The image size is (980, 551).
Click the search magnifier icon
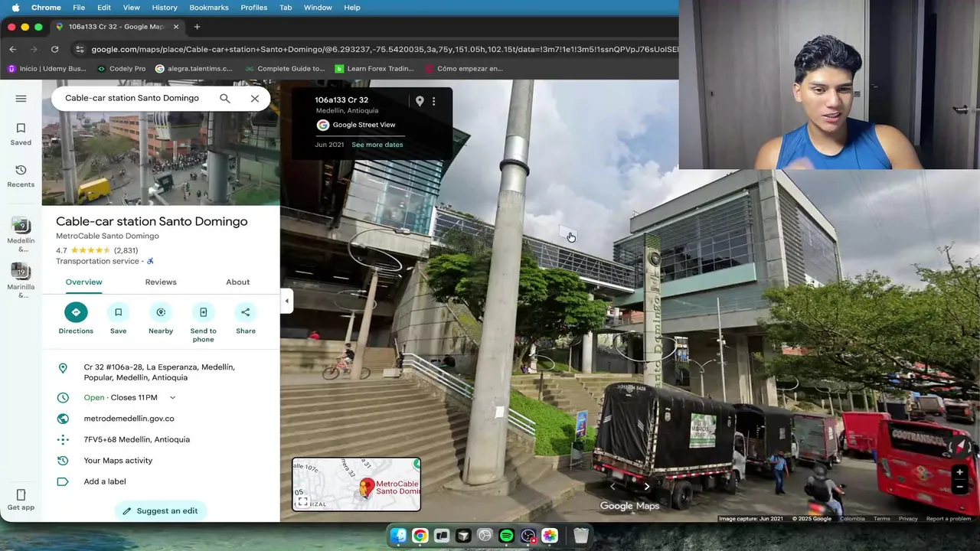point(224,98)
